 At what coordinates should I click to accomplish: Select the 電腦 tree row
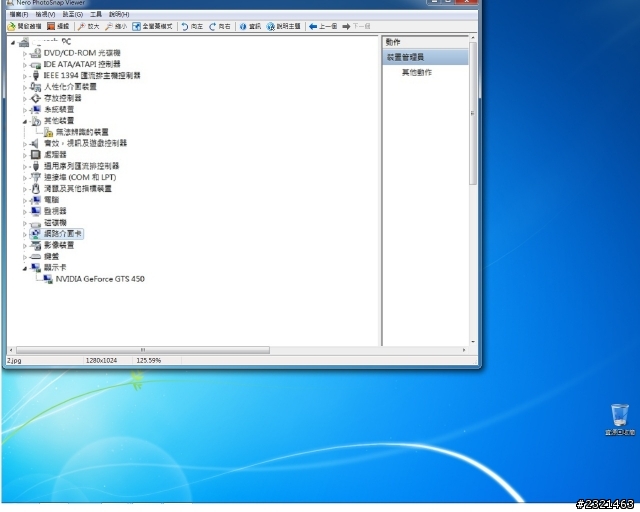point(51,200)
